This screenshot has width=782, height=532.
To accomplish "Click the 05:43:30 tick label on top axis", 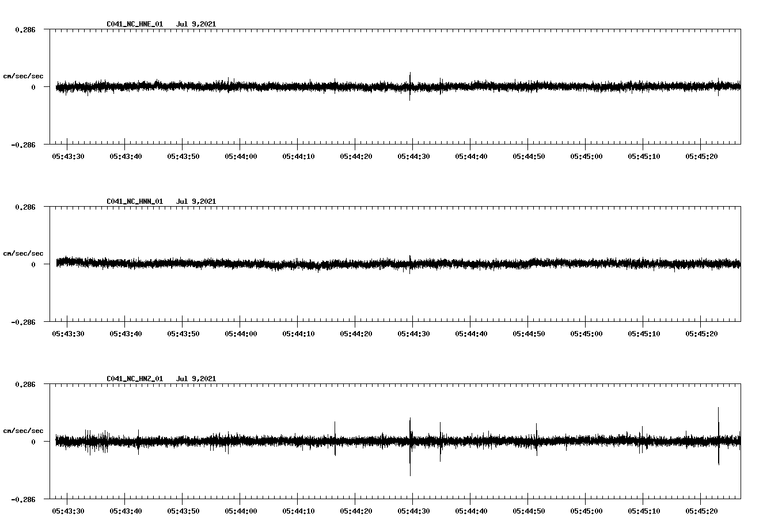I will coord(67,155).
